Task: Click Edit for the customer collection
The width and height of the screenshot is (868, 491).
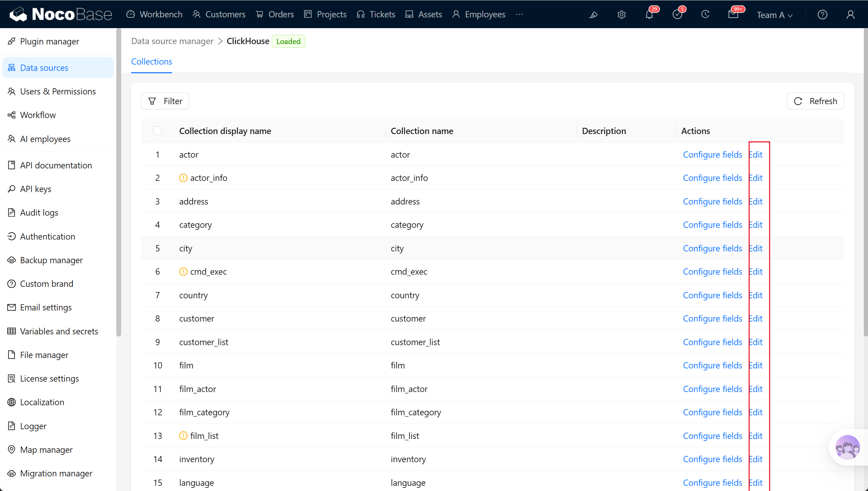Action: (756, 318)
